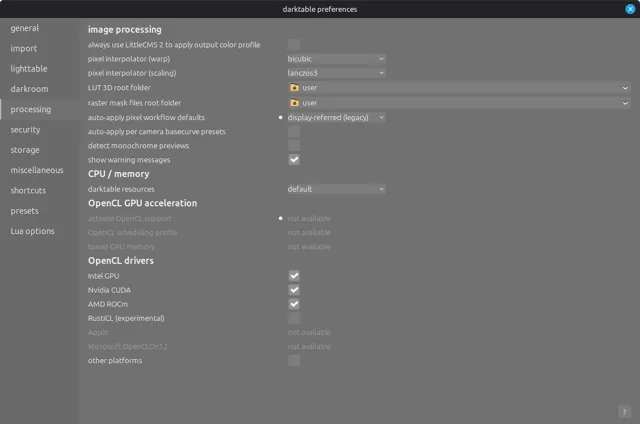Expand the lanczos3 scaling interpolator dropdown
This screenshot has height=424, width=640.
335,73
